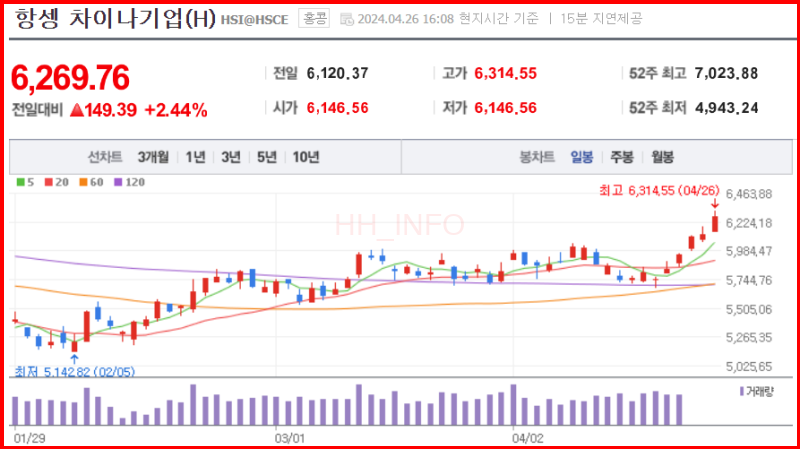Click the percentage change +2.44%
The height and width of the screenshot is (449, 800).
point(176,110)
